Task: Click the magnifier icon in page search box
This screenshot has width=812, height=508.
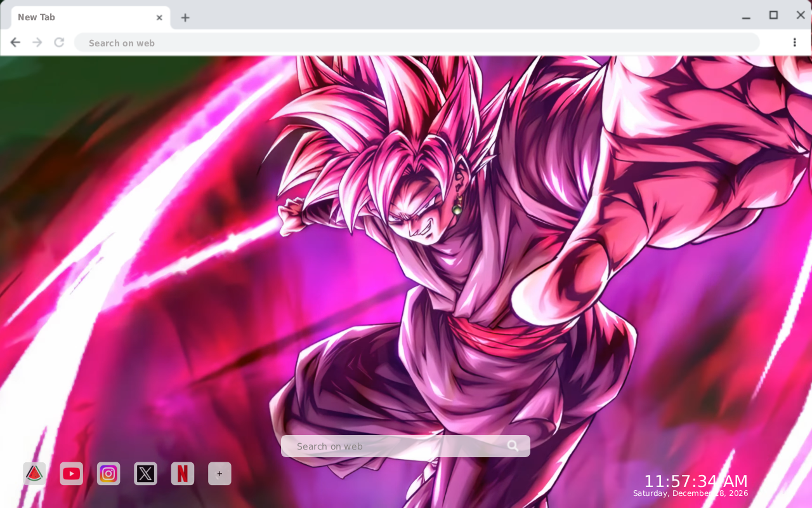Action: (513, 446)
